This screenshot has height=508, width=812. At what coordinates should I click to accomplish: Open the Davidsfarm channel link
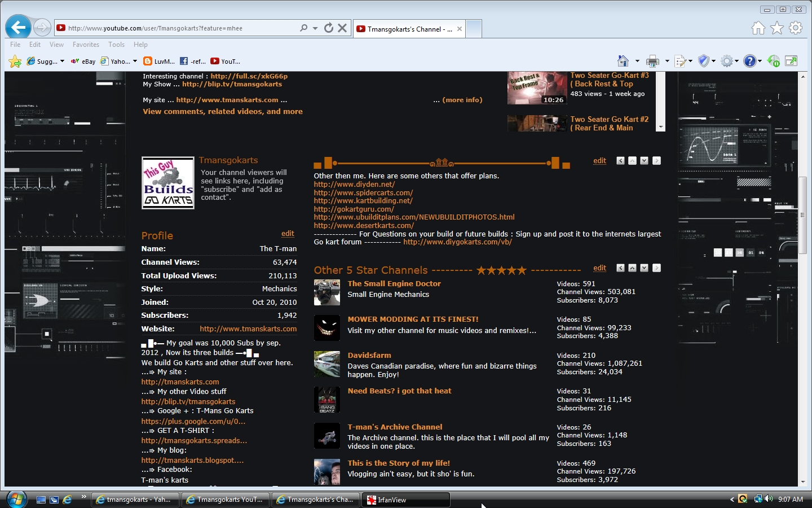pyautogui.click(x=369, y=356)
